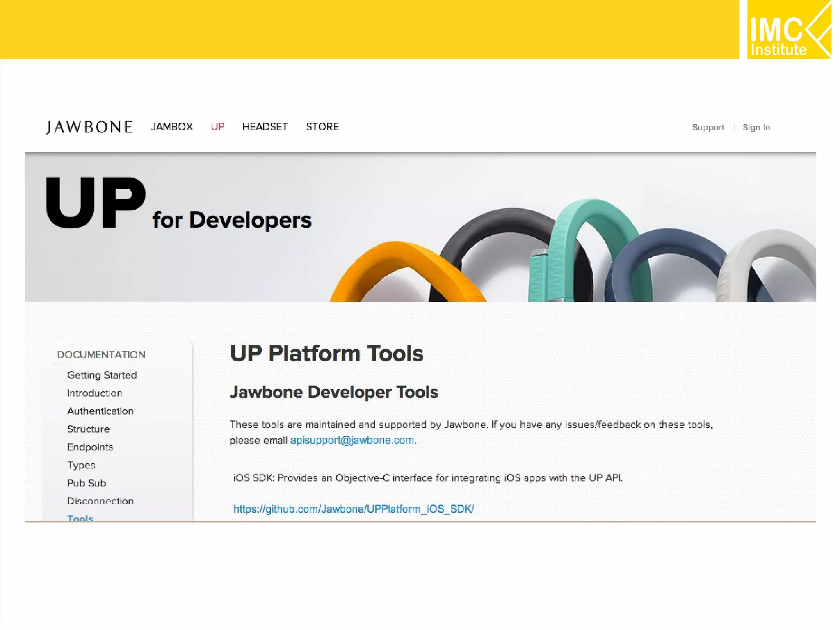Open the JAMBOX menu item
Image resolution: width=840 pixels, height=630 pixels.
point(171,127)
